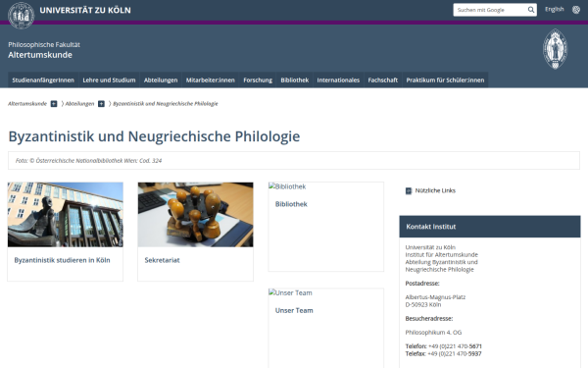Open the Fachschaft menu
Screen dimensions: 588x368
point(382,80)
